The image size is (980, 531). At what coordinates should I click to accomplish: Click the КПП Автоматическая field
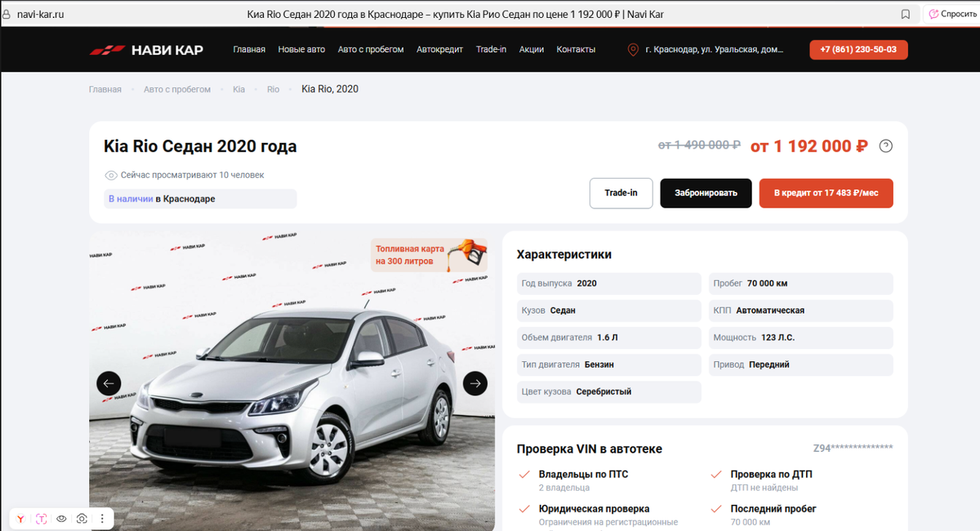(801, 310)
